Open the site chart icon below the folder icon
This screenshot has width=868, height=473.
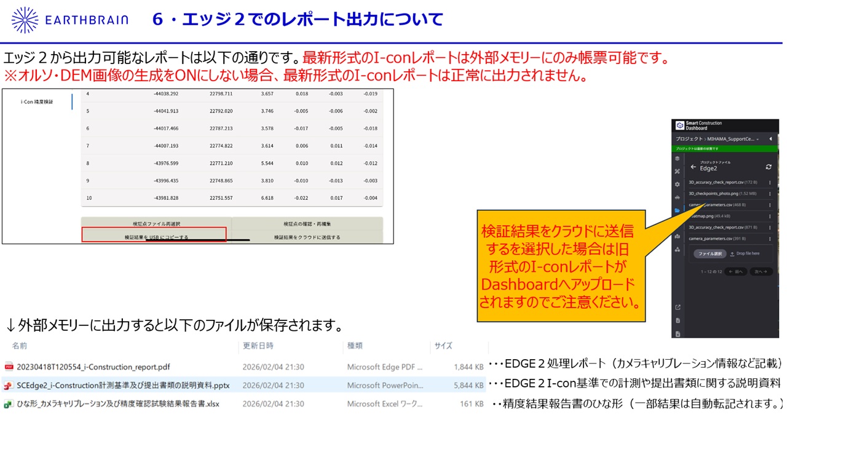(677, 236)
